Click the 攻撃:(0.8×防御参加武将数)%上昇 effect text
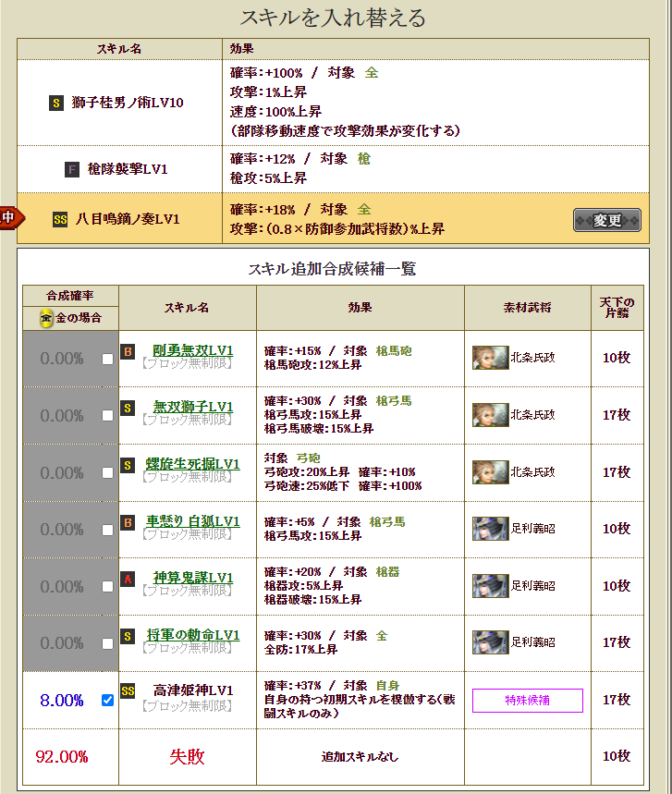 click(337, 229)
